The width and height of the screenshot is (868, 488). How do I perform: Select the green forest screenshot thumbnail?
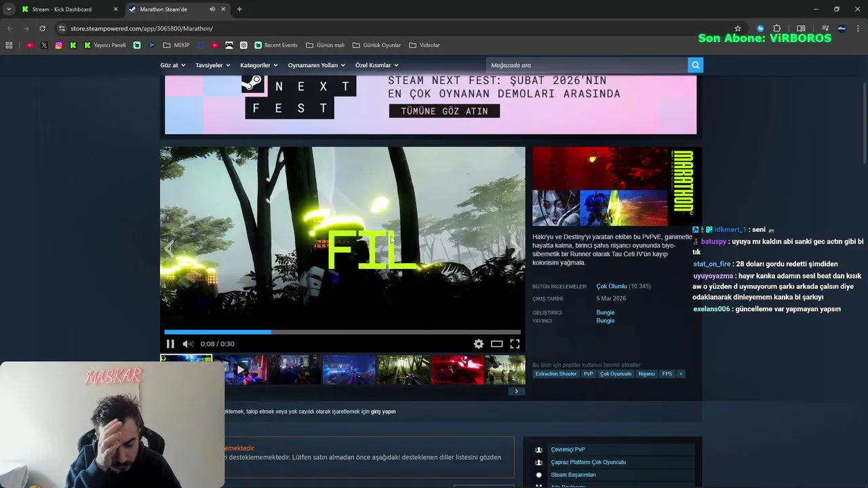(x=403, y=370)
